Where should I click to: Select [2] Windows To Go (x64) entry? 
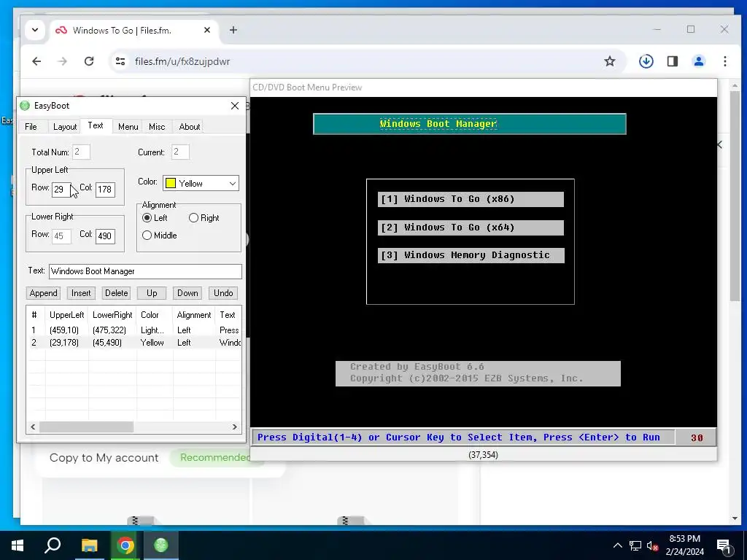click(x=471, y=227)
